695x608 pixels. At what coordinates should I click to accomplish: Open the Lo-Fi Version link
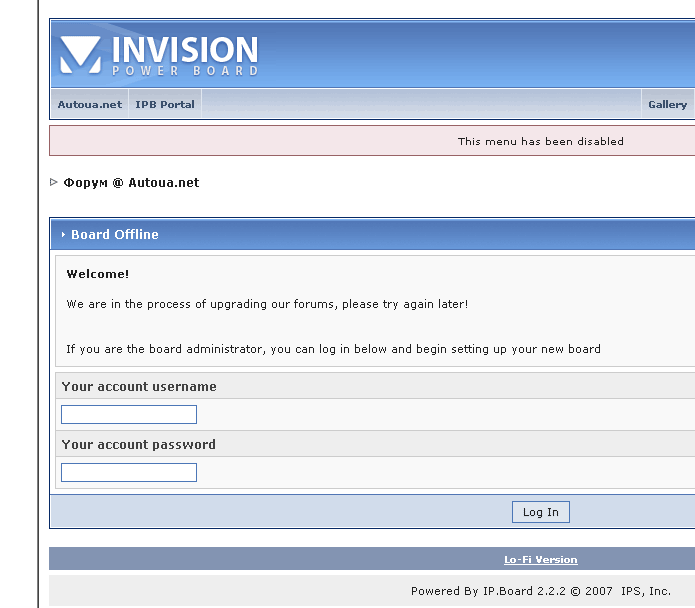pos(540,560)
